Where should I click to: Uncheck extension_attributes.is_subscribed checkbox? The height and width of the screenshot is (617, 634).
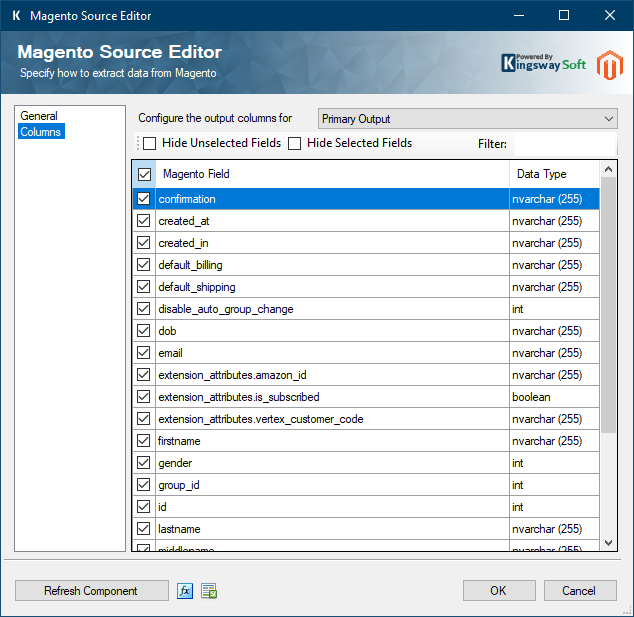tap(144, 397)
